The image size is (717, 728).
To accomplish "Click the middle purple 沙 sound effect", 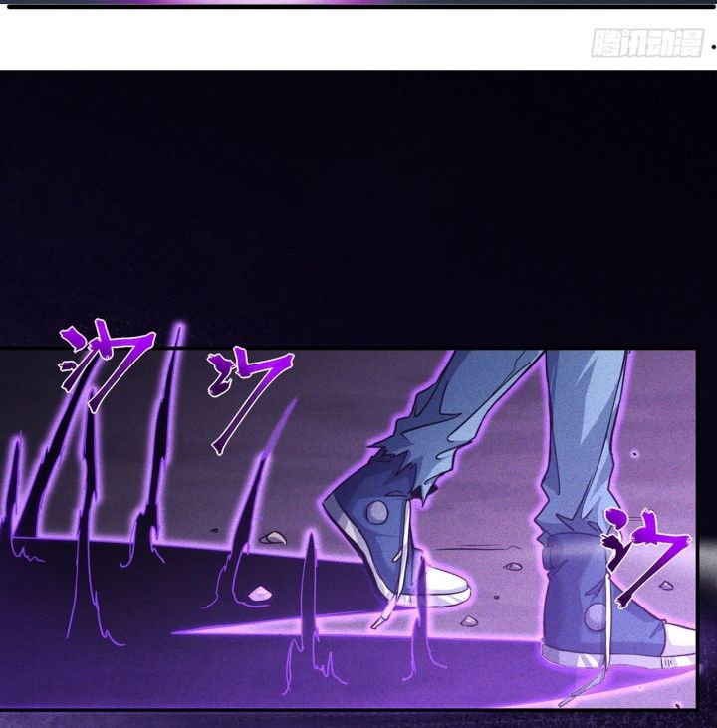I will point(251,402).
